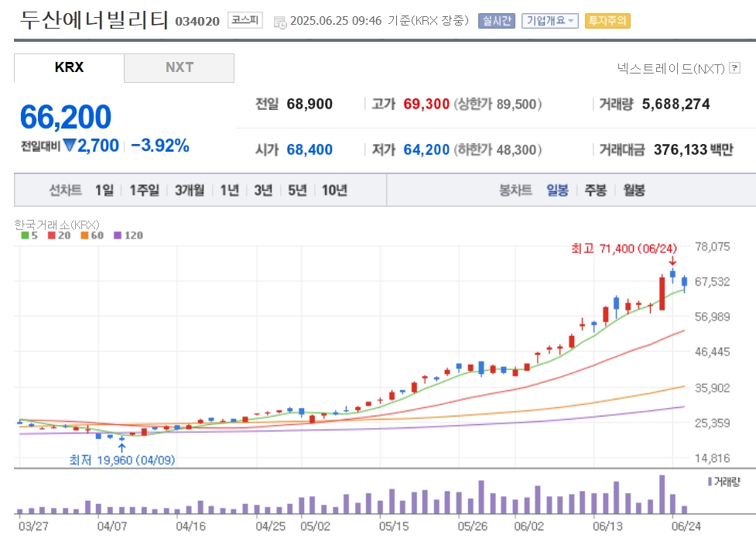Select the 주봉 weekly candle chart
756x552 pixels.
coord(596,190)
